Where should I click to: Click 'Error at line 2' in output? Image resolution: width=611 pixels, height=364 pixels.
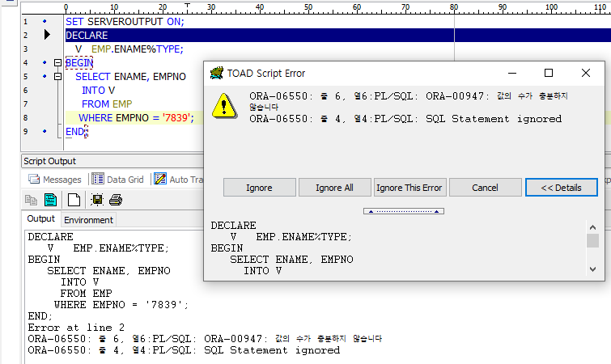pos(76,328)
